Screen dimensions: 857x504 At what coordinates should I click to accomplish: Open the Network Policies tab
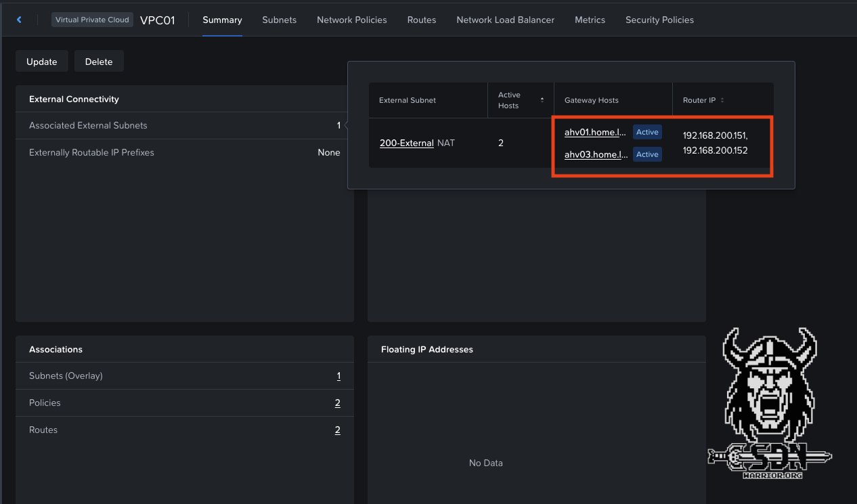click(351, 20)
